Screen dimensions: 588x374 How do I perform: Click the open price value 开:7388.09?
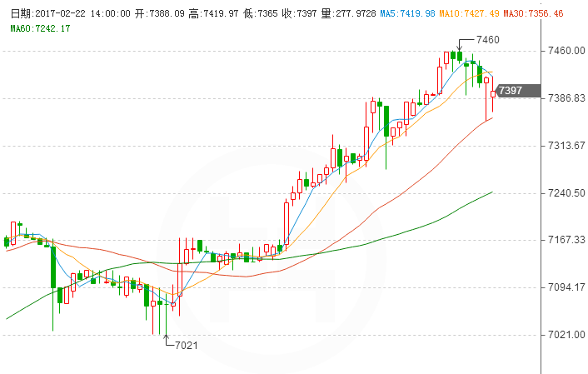coord(159,14)
